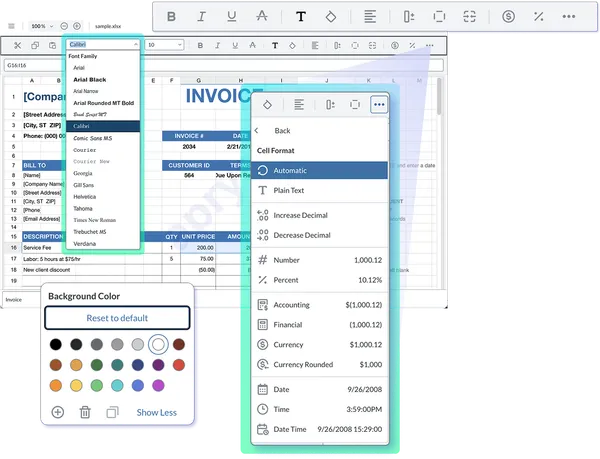Toggle Bold in the enlarged toolbar
Viewport: 600px width, 459px height.
click(171, 16)
